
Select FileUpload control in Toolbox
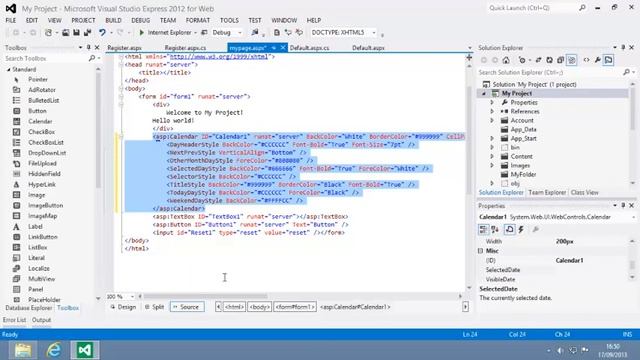pyautogui.click(x=42, y=163)
